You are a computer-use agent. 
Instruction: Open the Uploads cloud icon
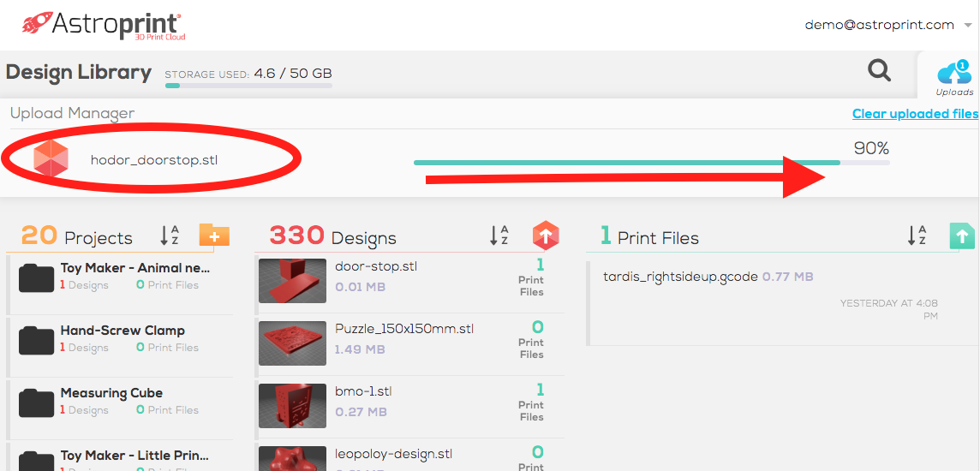click(x=953, y=75)
